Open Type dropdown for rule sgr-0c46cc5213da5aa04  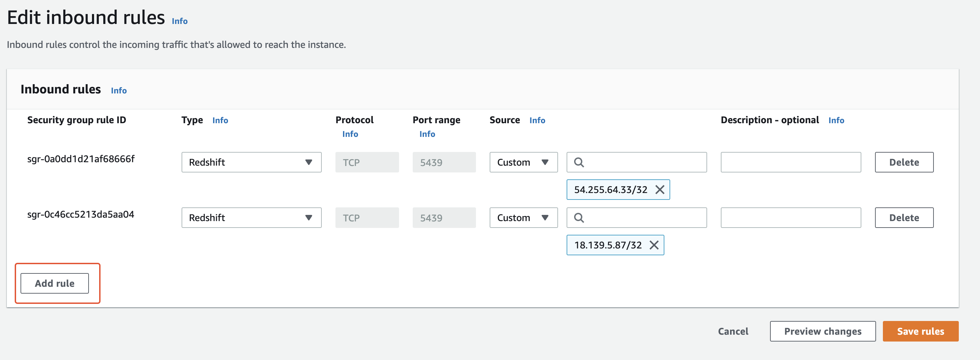(251, 218)
